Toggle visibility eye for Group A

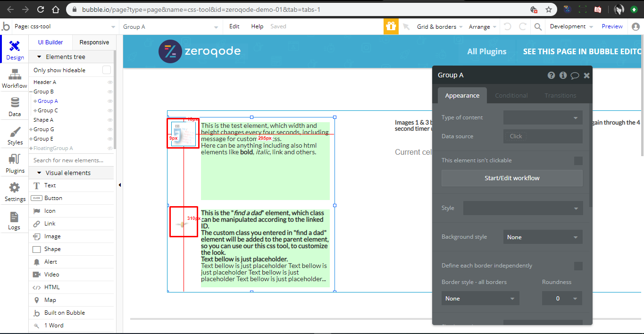110,101
